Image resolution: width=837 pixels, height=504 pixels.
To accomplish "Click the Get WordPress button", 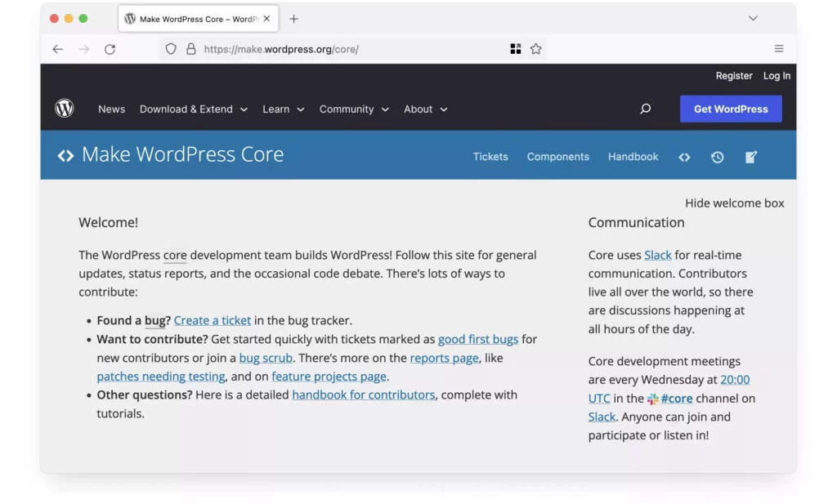I will [730, 109].
